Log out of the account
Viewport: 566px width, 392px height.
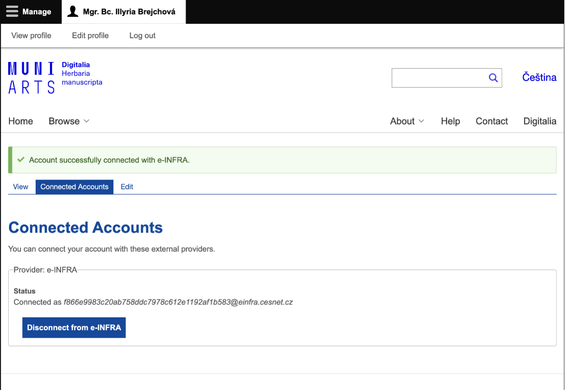(142, 36)
